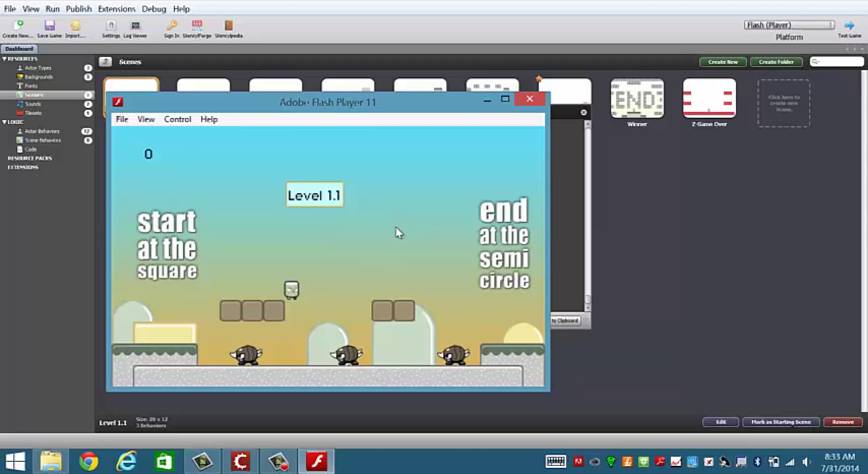Click the green Create New scene button
Viewport: 868px width, 474px height.
pos(723,62)
